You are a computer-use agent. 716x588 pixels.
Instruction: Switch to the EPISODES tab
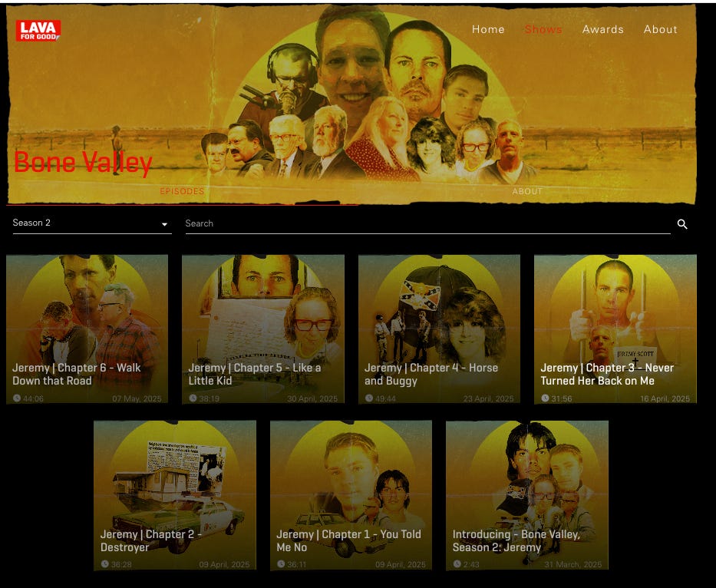point(182,191)
